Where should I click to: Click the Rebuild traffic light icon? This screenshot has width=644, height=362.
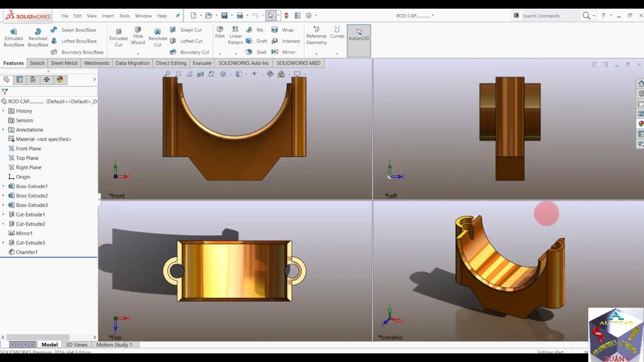tap(286, 16)
